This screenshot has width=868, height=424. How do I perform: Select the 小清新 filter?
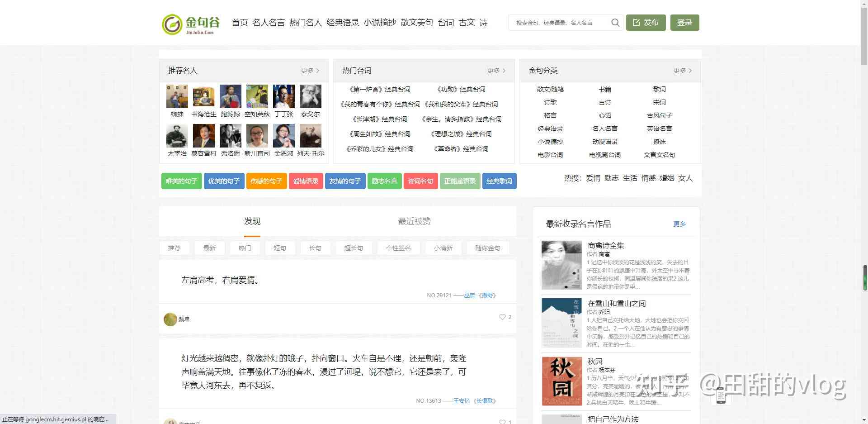[x=443, y=248]
